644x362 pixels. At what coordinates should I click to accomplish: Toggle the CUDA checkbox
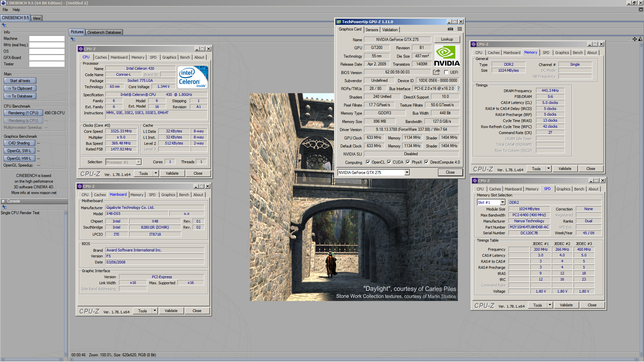click(x=389, y=162)
